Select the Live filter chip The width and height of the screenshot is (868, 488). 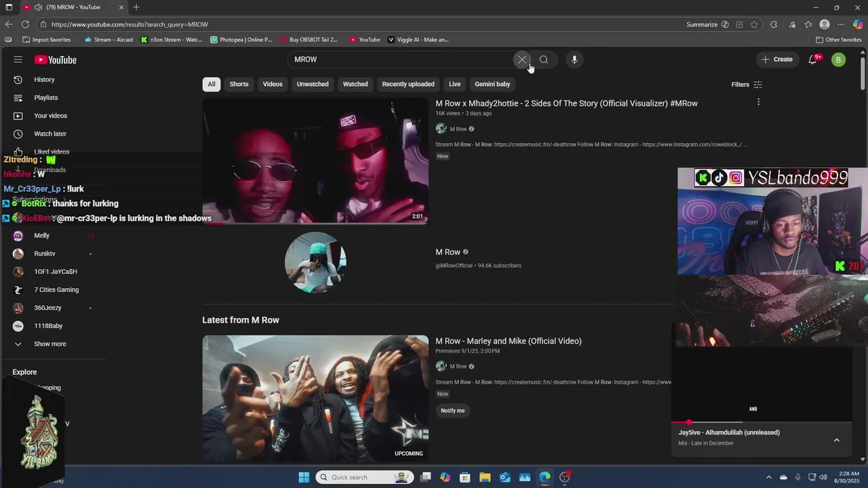[454, 84]
